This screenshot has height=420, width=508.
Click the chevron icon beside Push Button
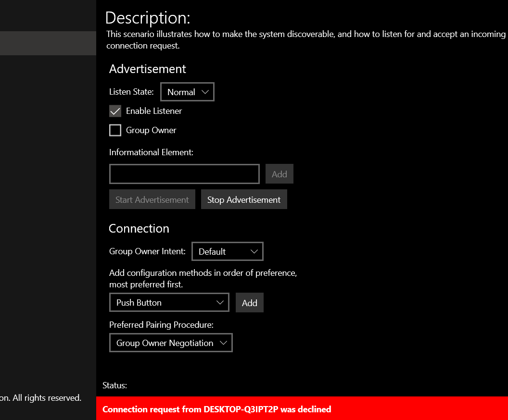coord(221,302)
